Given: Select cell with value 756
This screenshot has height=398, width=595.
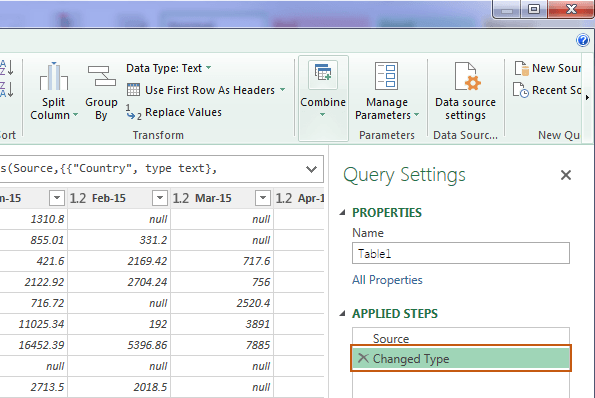Looking at the screenshot, I should (x=222, y=282).
